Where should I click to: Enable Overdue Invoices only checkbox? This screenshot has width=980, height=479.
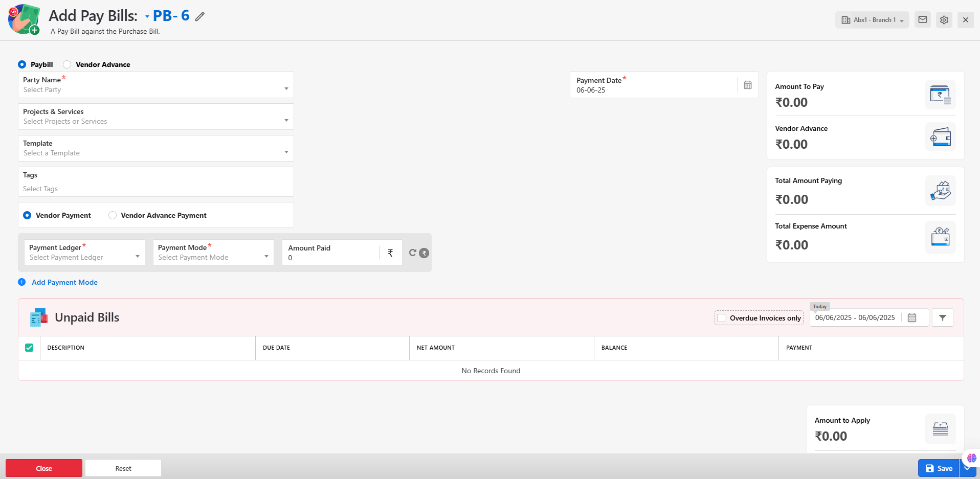tap(721, 318)
